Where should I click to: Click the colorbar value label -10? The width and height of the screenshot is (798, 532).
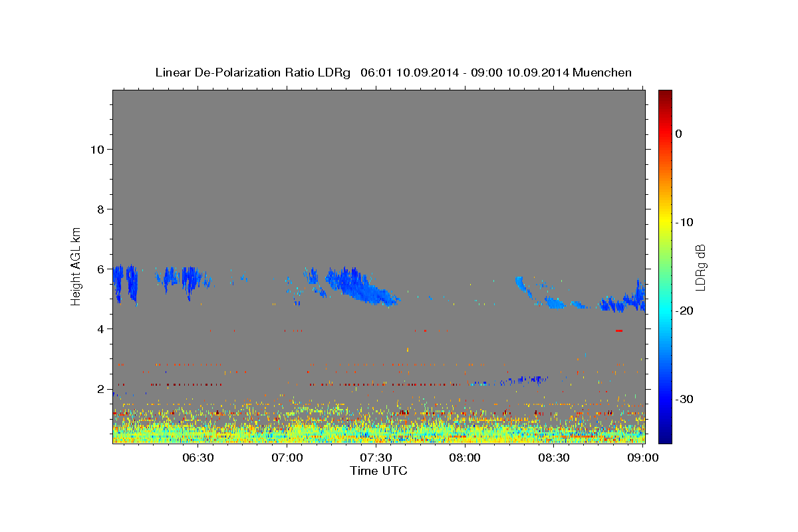pos(684,222)
